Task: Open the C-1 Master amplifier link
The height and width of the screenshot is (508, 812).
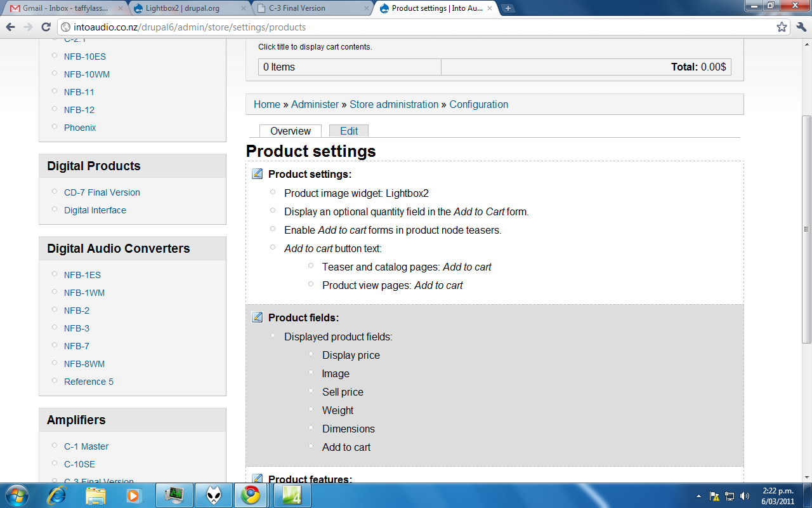Action: click(x=86, y=446)
